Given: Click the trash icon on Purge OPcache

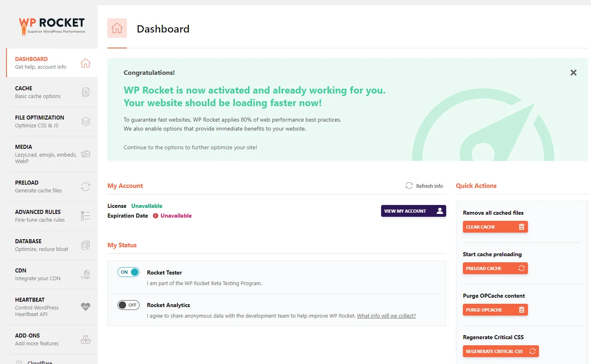Looking at the screenshot, I should [521, 310].
